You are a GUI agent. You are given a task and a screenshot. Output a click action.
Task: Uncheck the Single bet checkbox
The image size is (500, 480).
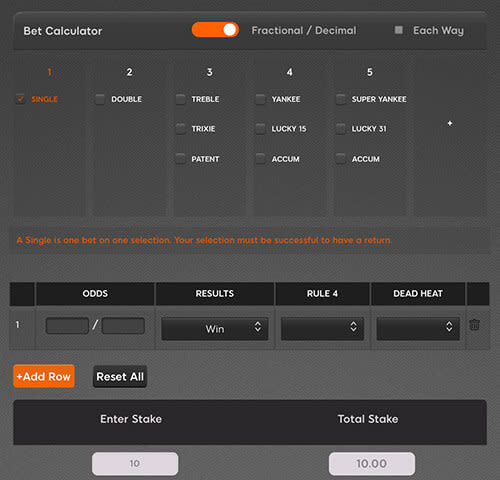pos(20,99)
